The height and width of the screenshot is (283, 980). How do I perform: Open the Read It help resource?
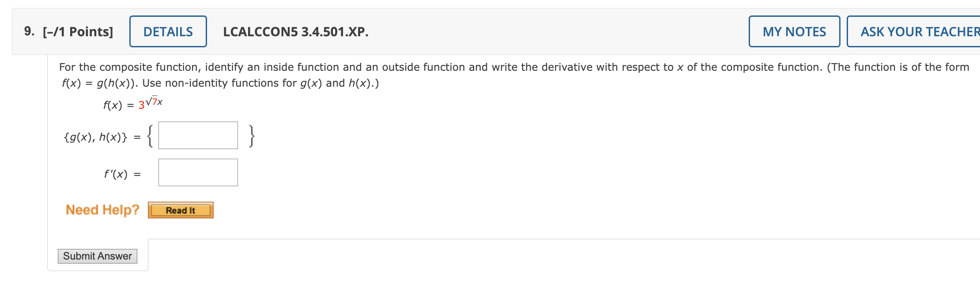tap(181, 211)
